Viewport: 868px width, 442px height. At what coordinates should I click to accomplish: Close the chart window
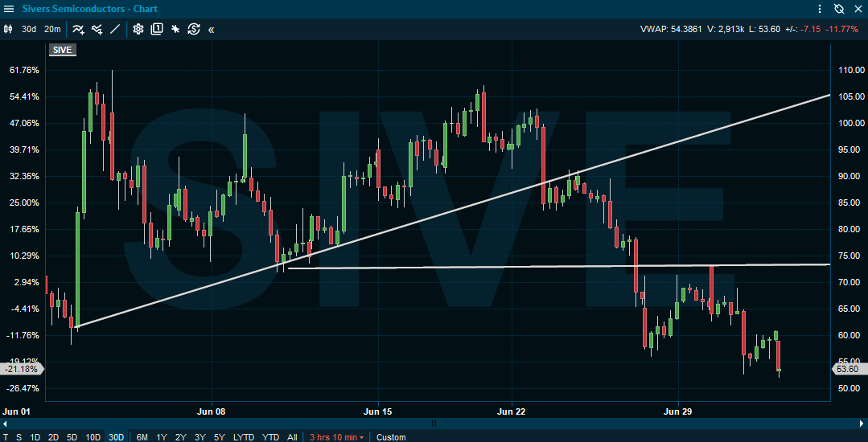[x=857, y=9]
